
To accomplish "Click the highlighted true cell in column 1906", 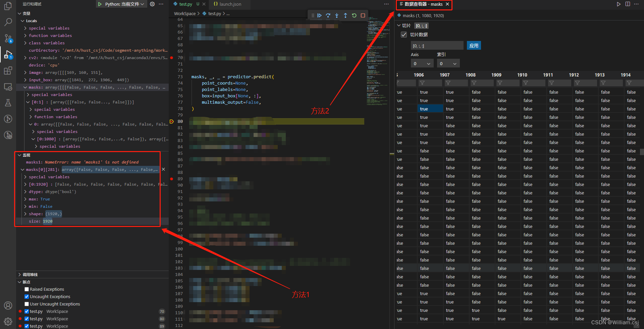I will click(430, 109).
